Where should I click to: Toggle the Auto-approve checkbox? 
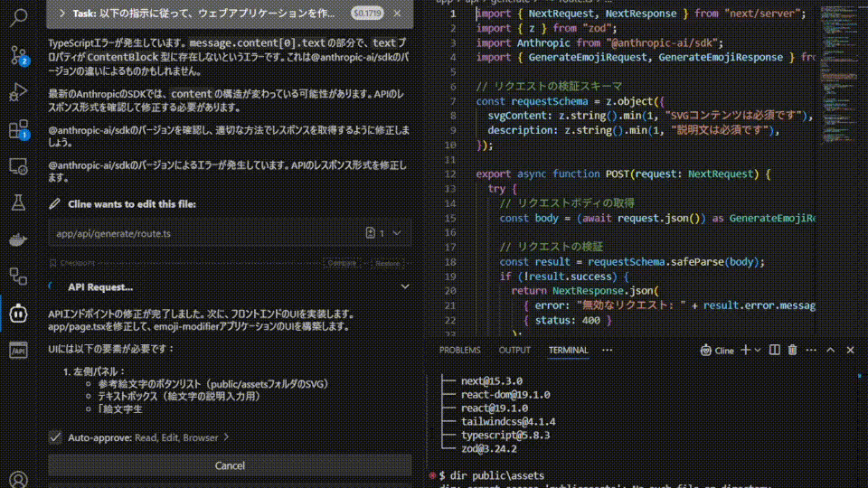point(55,437)
